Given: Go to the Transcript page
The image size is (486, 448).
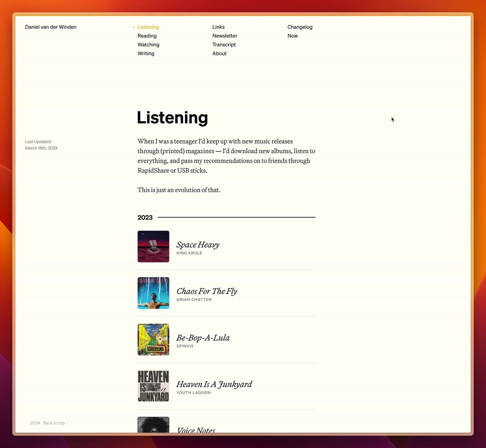Looking at the screenshot, I should [x=224, y=45].
